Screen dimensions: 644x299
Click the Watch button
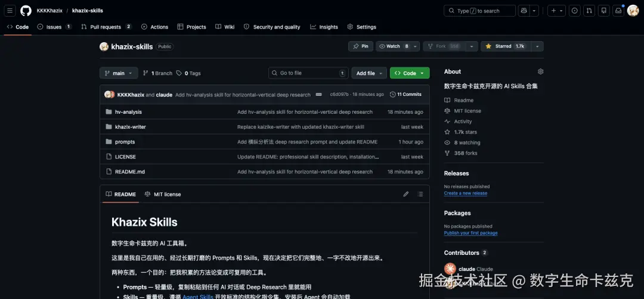(394, 46)
